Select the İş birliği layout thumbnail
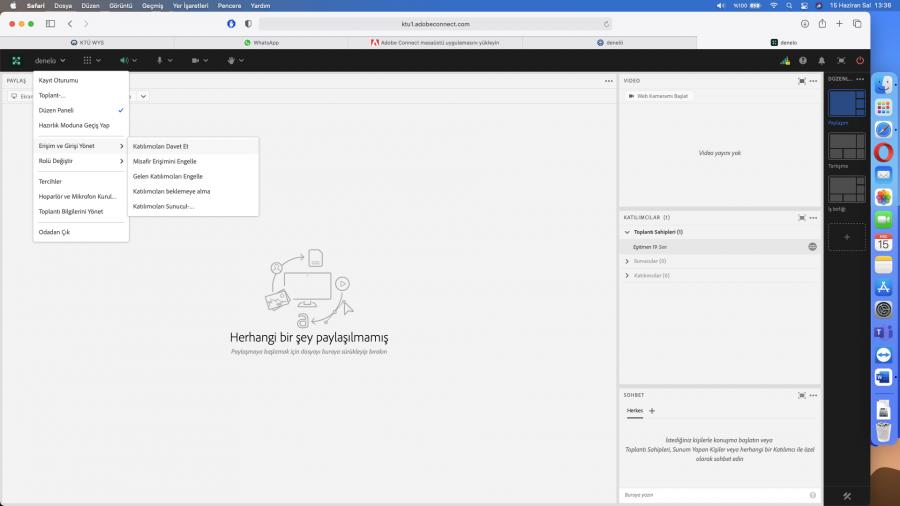 [847, 189]
